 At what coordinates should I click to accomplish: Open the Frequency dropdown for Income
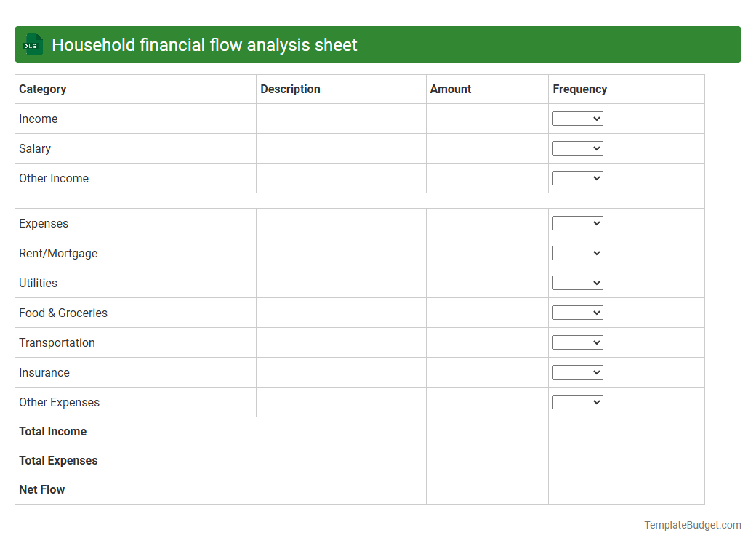(x=578, y=118)
